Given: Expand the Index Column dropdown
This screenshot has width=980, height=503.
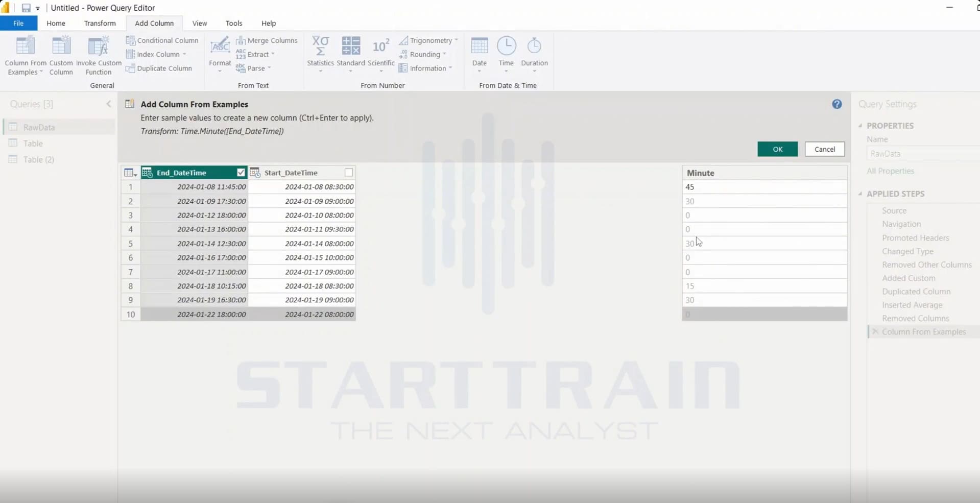Looking at the screenshot, I should point(184,55).
